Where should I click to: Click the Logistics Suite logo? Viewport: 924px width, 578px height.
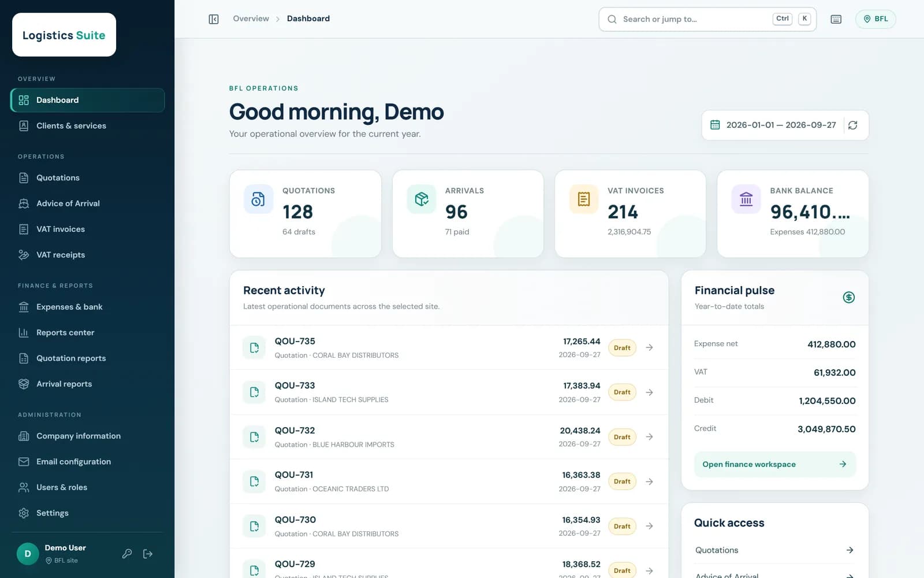pos(64,35)
